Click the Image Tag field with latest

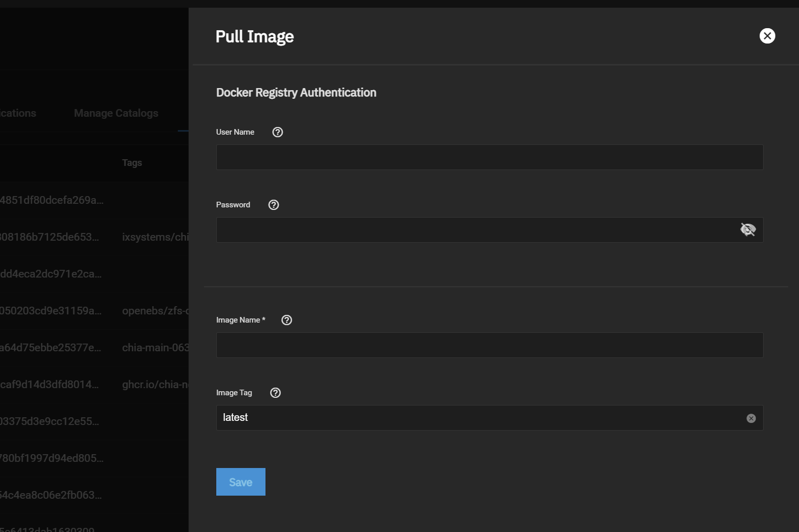click(x=489, y=418)
